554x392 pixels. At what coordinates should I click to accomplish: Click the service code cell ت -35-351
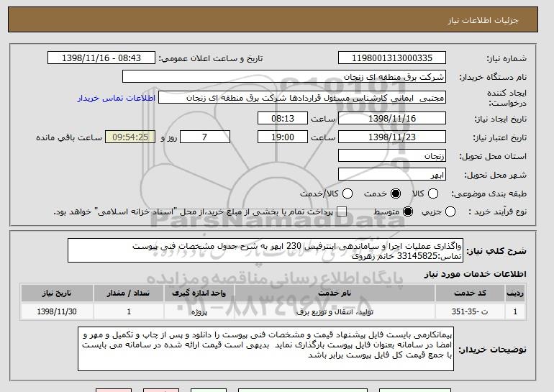pos(470,311)
